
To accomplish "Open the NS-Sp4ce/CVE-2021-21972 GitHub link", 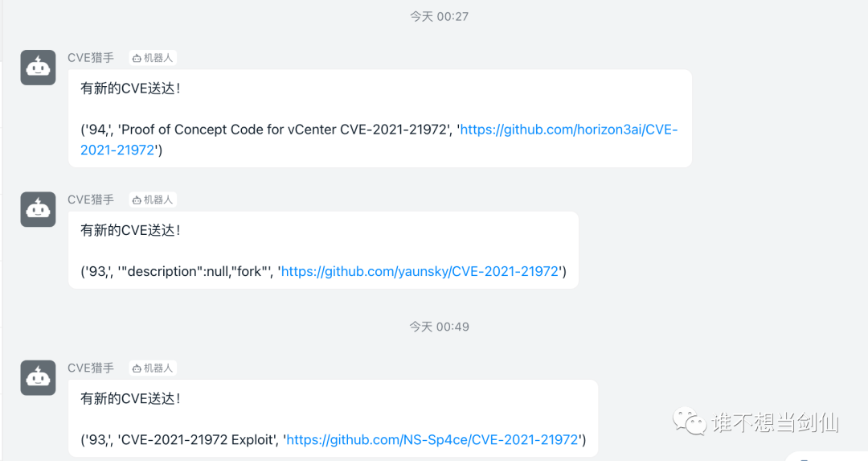I will (432, 440).
